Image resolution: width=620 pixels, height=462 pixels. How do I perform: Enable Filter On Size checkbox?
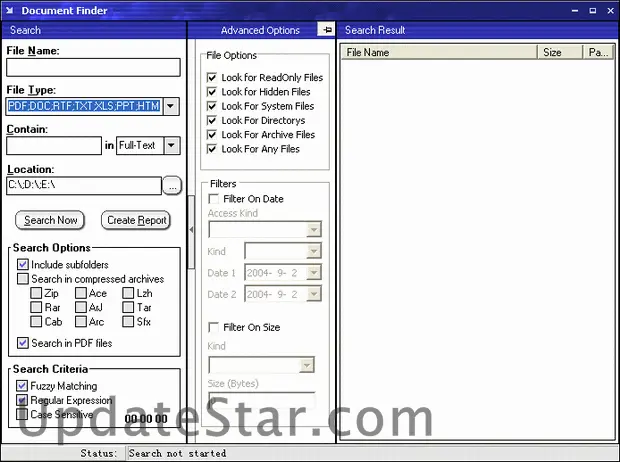214,327
